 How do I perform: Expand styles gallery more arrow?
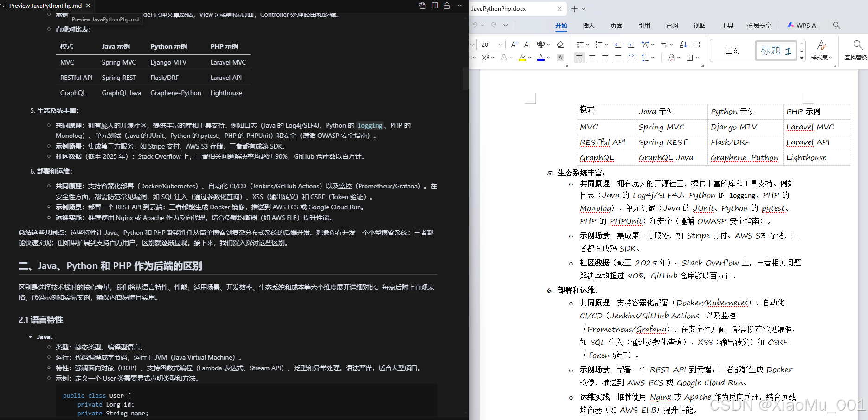pyautogui.click(x=802, y=58)
